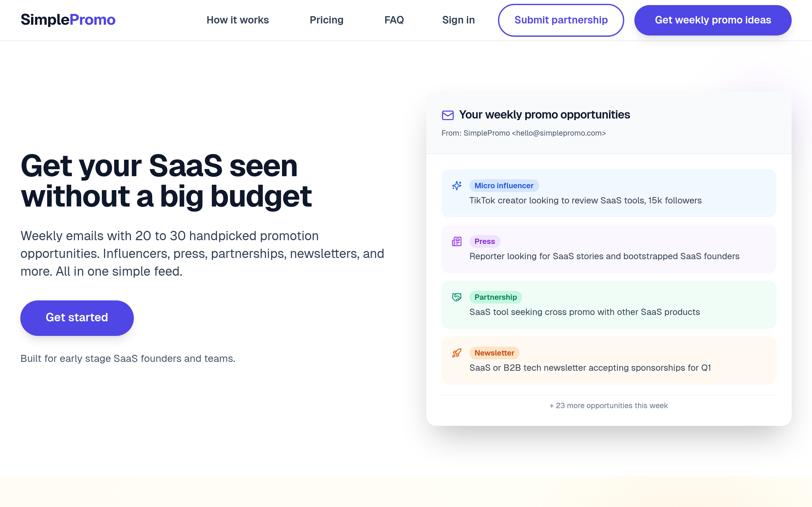Click Sign in in the header

458,20
